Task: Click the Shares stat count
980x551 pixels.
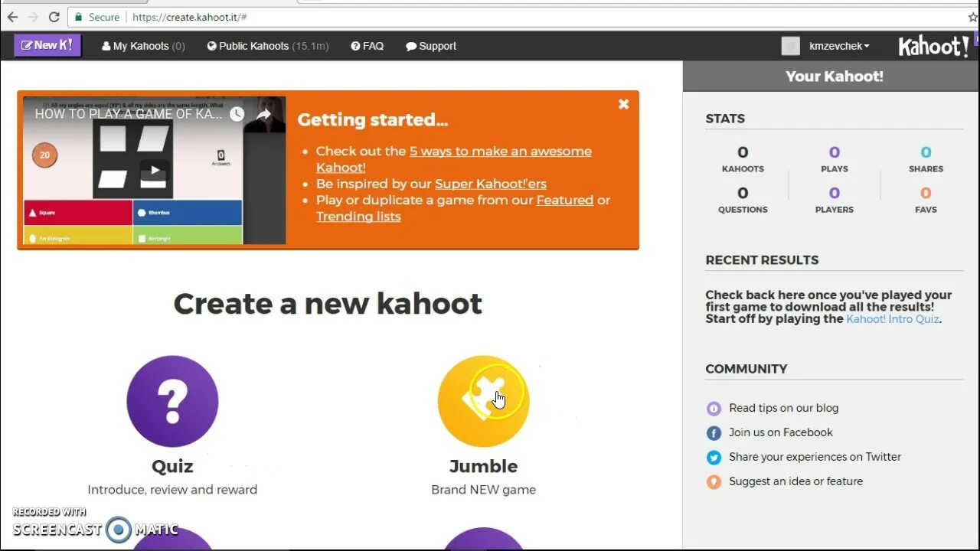Action: (x=926, y=152)
